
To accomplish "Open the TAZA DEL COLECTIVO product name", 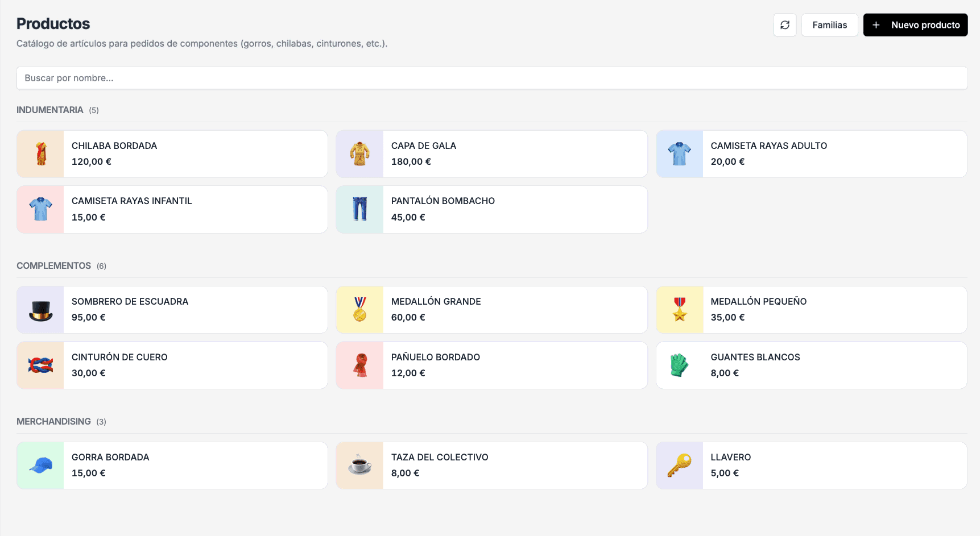I will tap(440, 457).
